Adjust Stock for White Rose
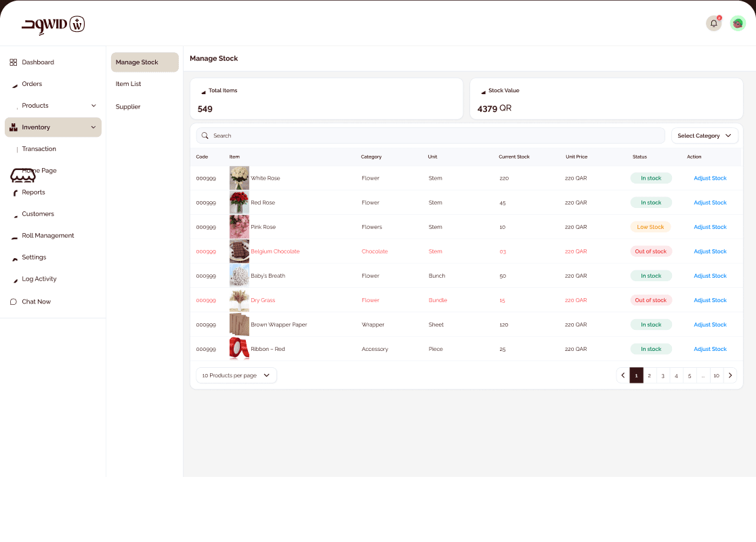This screenshot has height=542, width=756. pos(710,178)
